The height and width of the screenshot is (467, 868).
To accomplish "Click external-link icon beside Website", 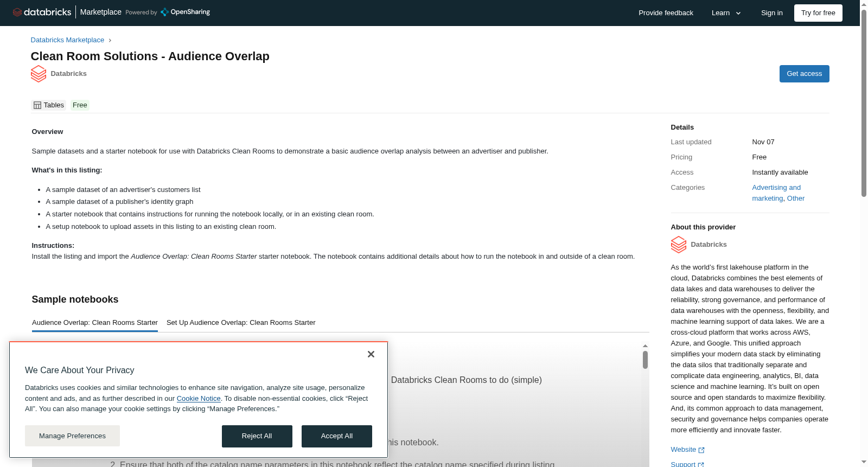I will coord(701,450).
